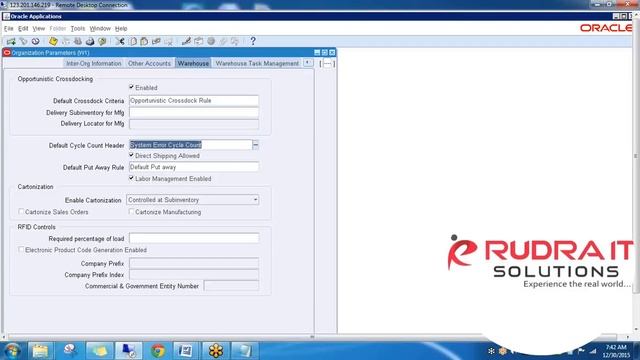
Task: Check Cartonize Manufacturing
Action: tap(131, 211)
